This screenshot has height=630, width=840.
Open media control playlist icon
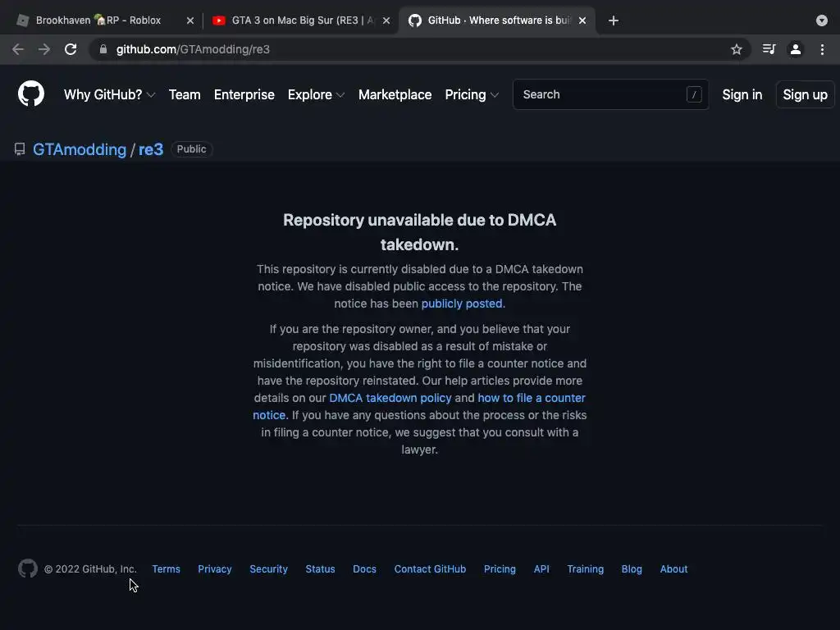click(769, 49)
